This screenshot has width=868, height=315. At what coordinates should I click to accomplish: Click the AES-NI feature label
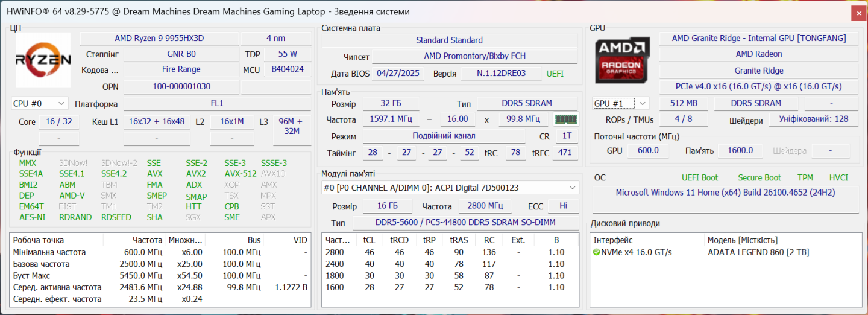(33, 217)
